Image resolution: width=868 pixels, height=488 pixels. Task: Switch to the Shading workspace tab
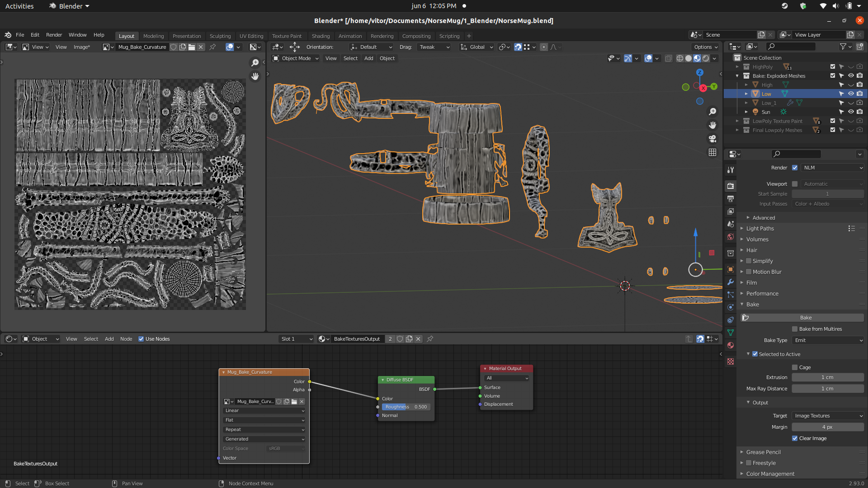click(321, 36)
